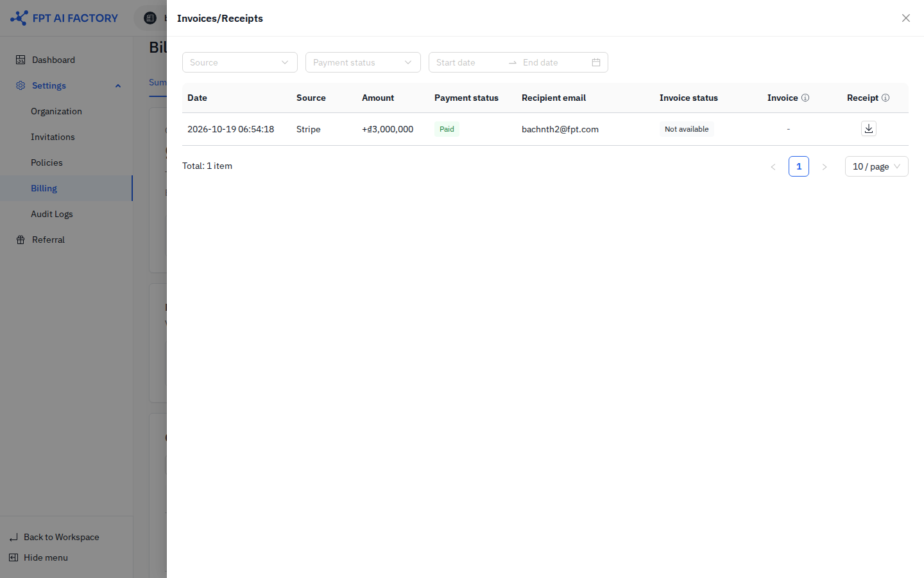Click the Receipt column info icon
Viewport: 924px width, 578px height.
(x=886, y=98)
